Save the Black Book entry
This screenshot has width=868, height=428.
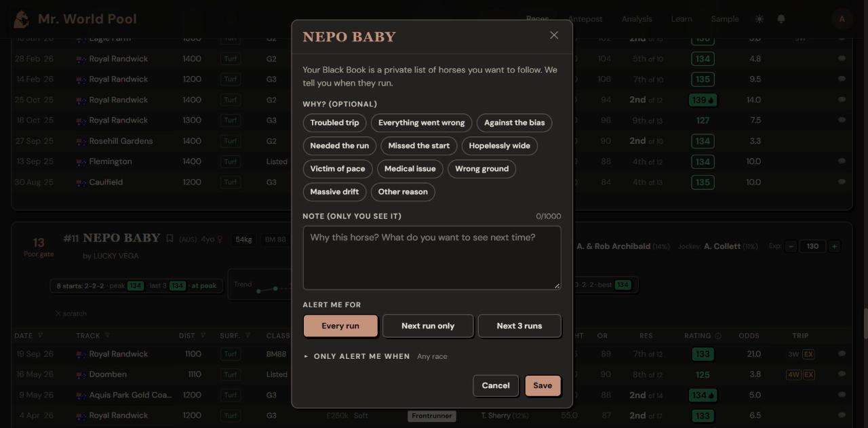point(542,385)
